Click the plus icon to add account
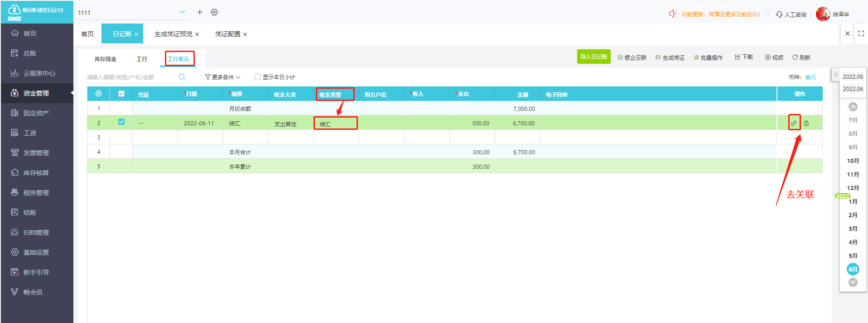This screenshot has width=868, height=323. [x=200, y=12]
